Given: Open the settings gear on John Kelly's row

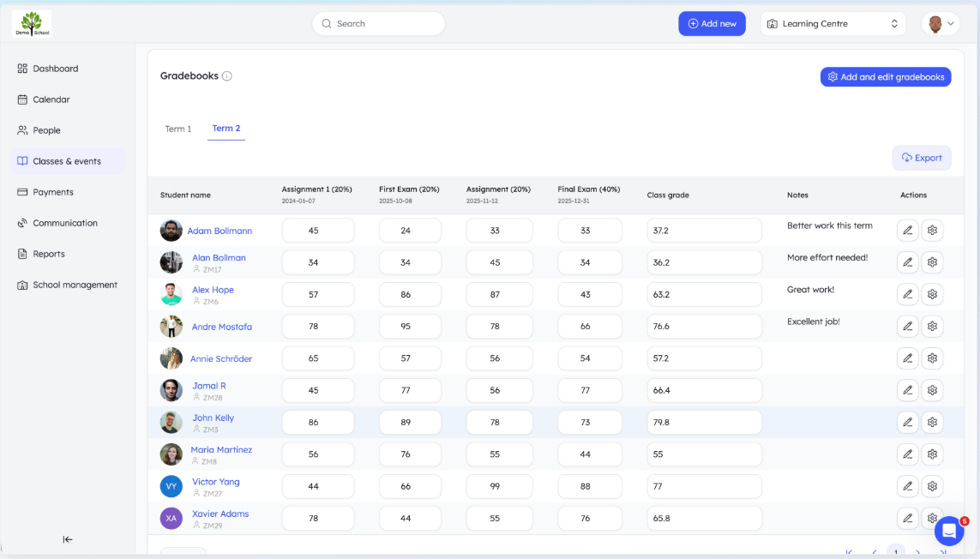Looking at the screenshot, I should pos(932,422).
